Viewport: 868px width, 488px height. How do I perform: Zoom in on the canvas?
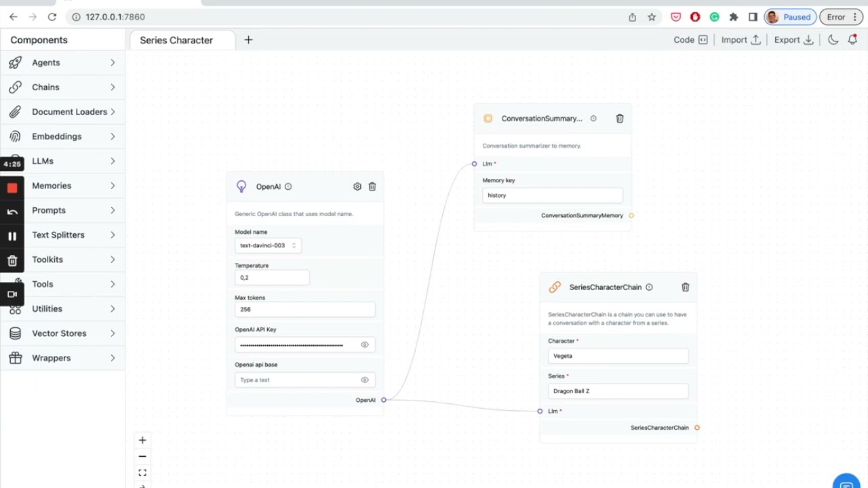tap(142, 440)
